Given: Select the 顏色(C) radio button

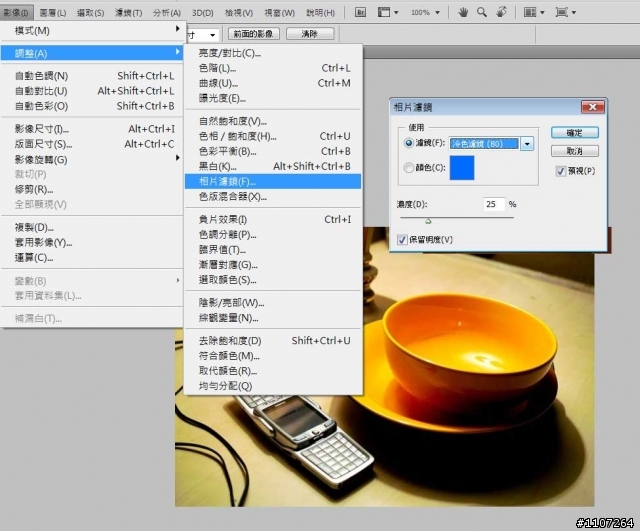Looking at the screenshot, I should click(x=408, y=167).
